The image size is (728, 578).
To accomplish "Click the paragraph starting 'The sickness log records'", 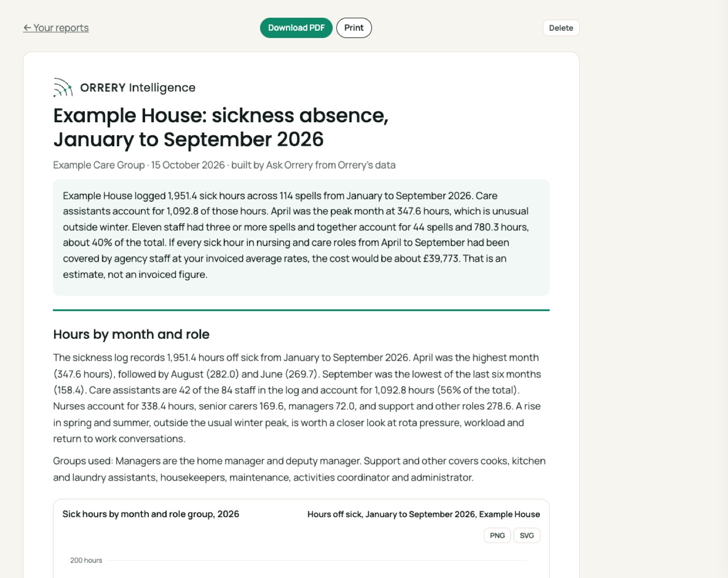I will point(297,398).
